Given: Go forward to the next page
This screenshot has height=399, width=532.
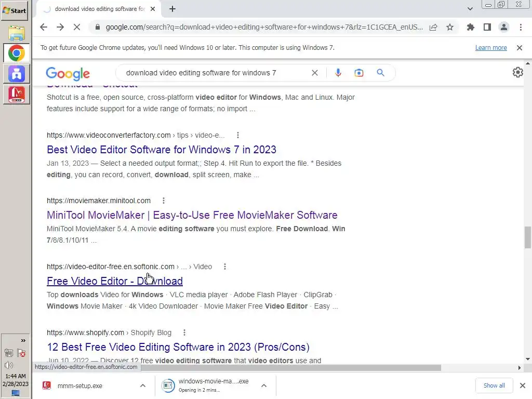Looking at the screenshot, I should coord(60,27).
